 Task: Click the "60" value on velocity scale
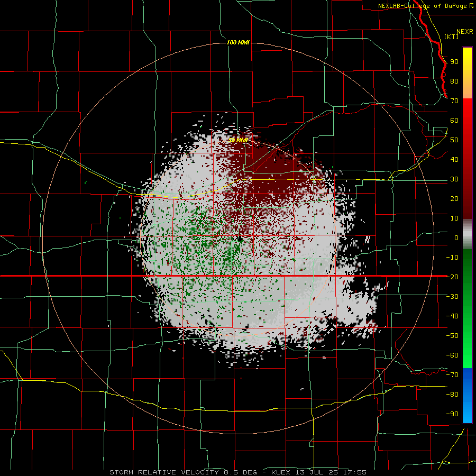pyautogui.click(x=454, y=121)
